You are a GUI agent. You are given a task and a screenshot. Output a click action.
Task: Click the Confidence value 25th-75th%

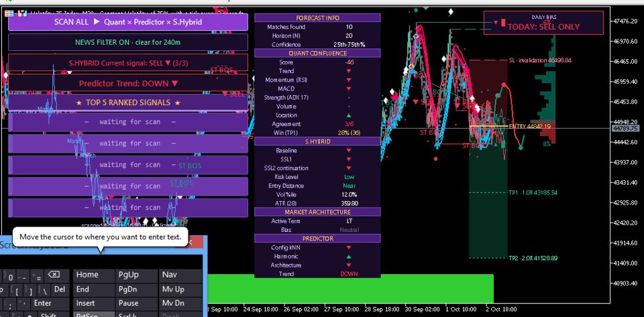349,45
